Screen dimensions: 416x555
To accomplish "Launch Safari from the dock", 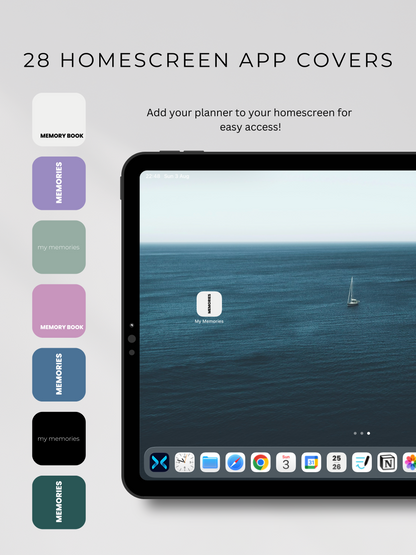I will click(235, 462).
